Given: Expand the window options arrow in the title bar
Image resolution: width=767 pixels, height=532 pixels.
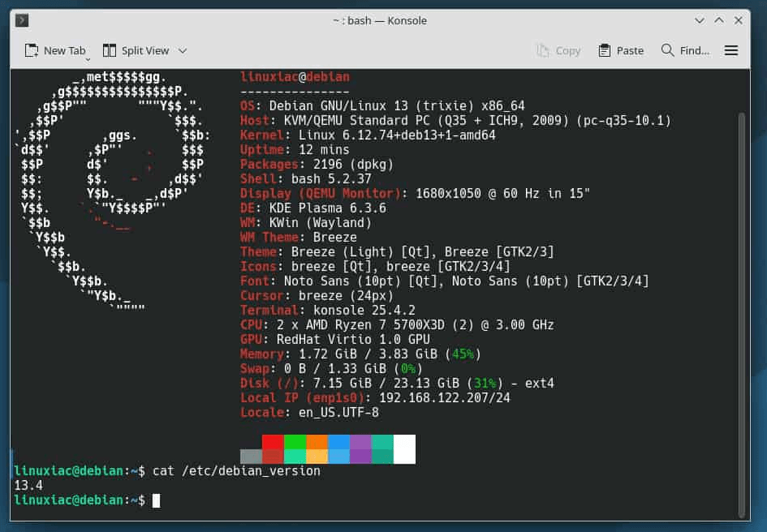Looking at the screenshot, I should pos(700,20).
